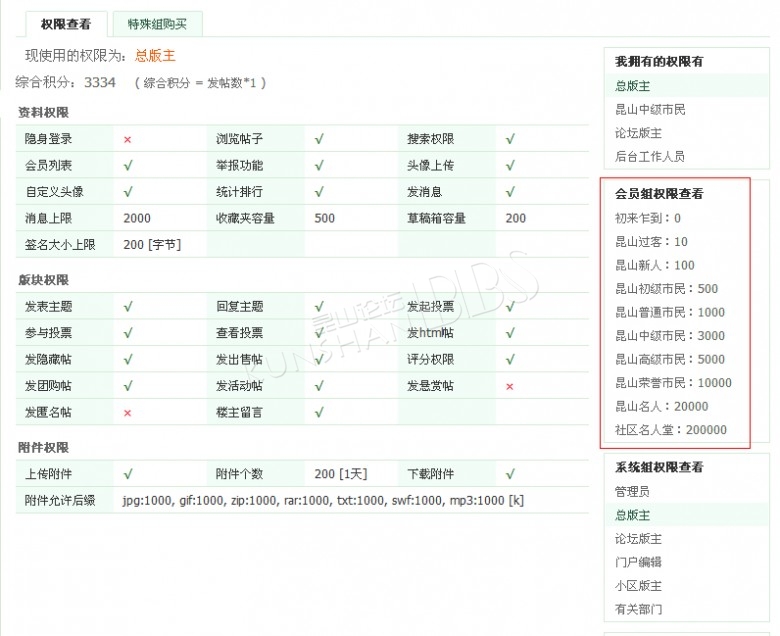The height and width of the screenshot is (636, 780).
Task: Click check mark icon beside 上传附件
Action: click(128, 474)
